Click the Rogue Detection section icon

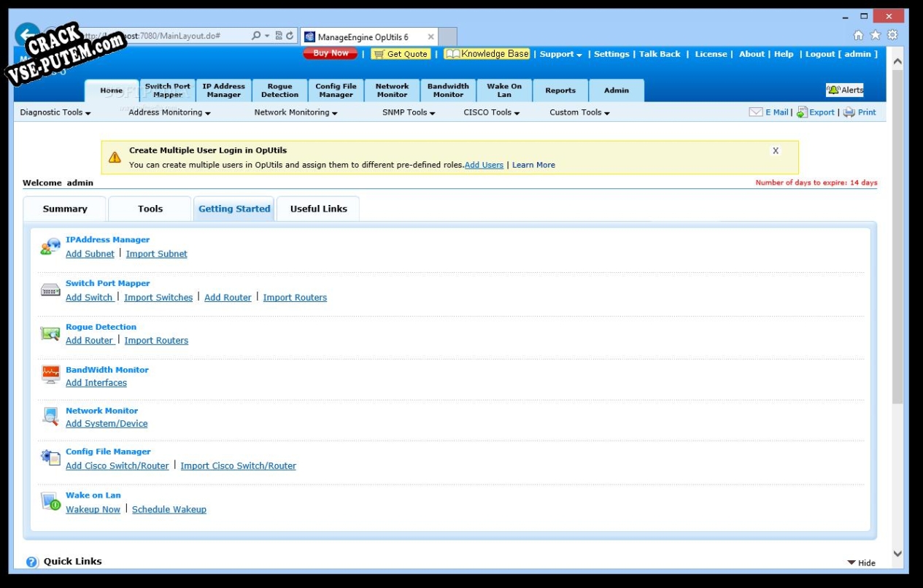coord(50,334)
